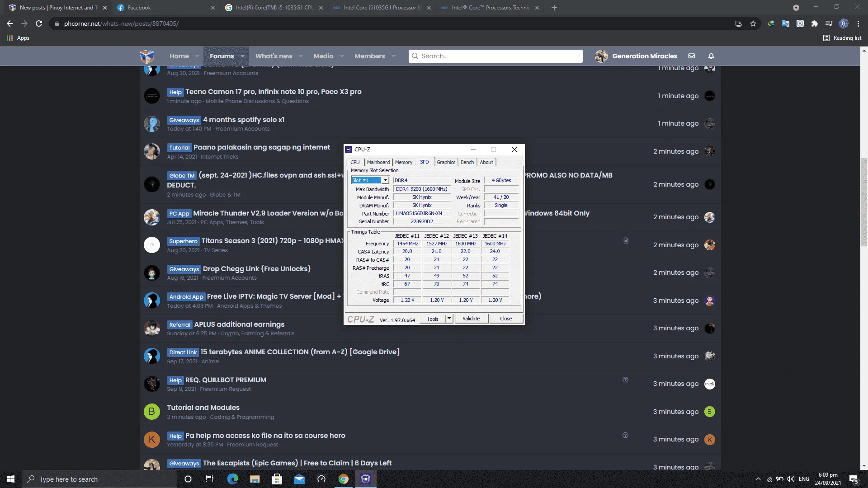Click the Coding & Programming forum link
868x488 pixels.
coord(242,417)
